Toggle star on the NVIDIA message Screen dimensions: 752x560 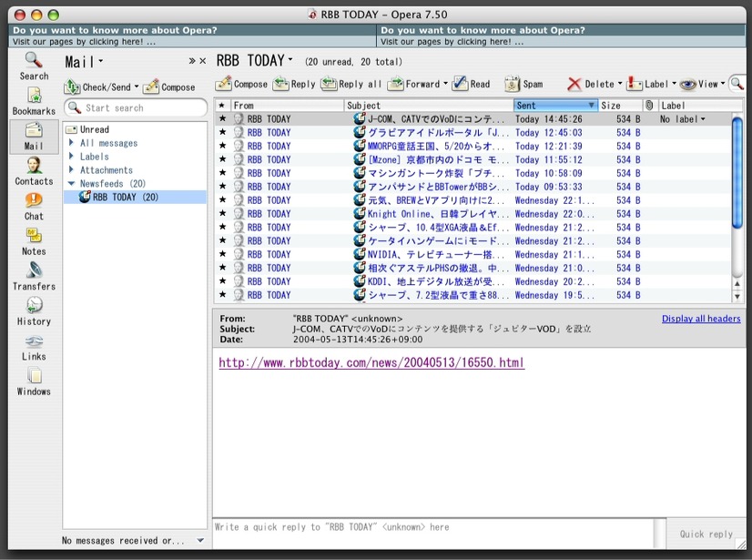(222, 254)
